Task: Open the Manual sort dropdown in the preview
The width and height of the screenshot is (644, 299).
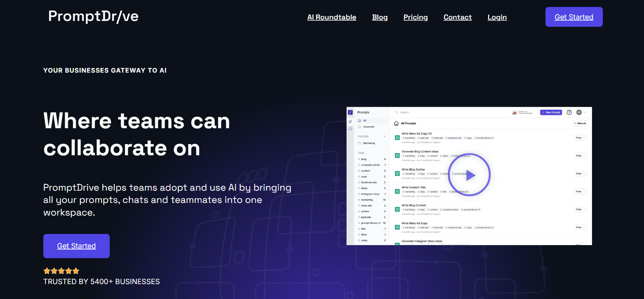Action: click(580, 123)
